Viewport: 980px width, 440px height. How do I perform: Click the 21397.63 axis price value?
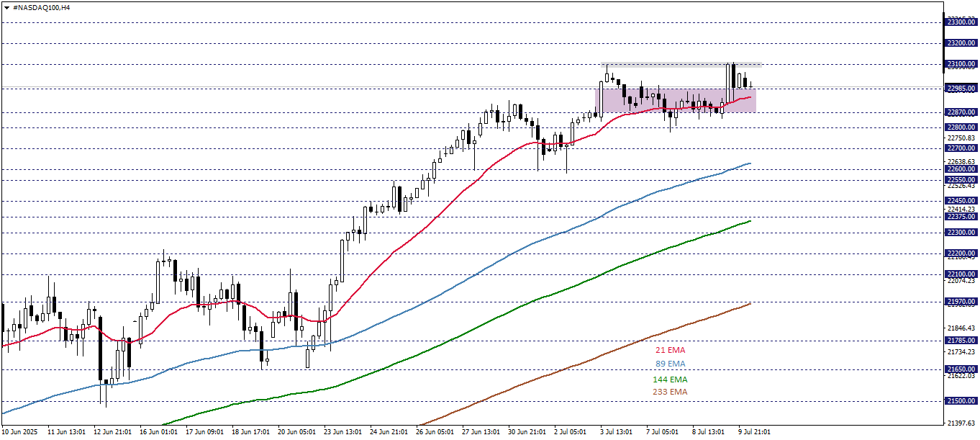962,423
